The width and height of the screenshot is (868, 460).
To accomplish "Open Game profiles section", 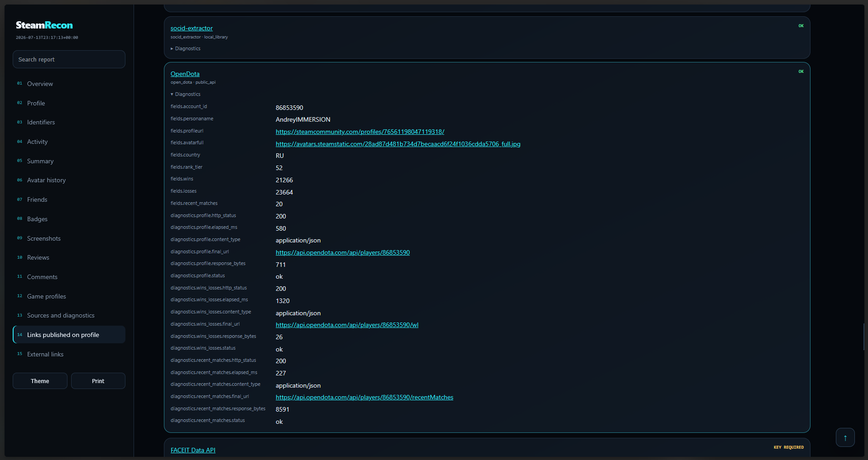I will tap(69, 296).
